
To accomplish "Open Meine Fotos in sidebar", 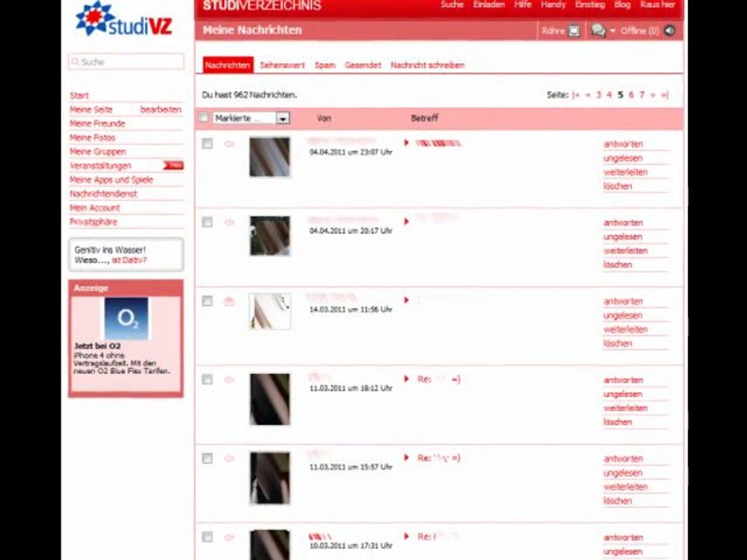I will click(93, 138).
